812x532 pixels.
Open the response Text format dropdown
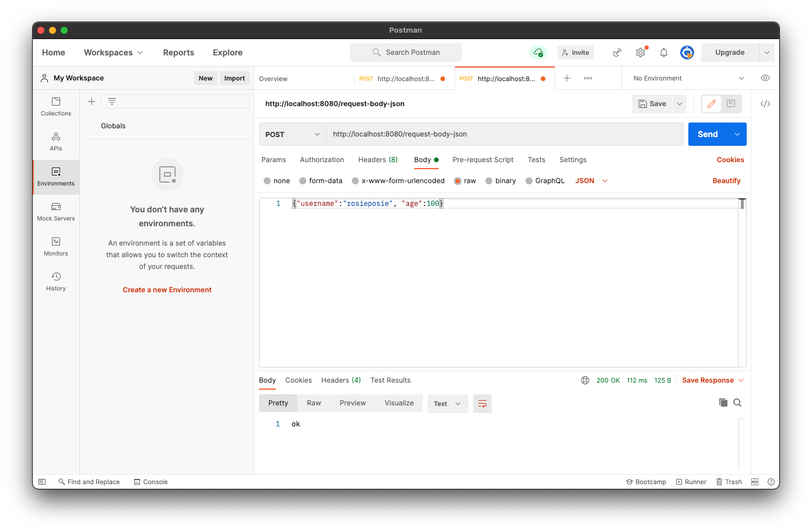click(x=448, y=404)
